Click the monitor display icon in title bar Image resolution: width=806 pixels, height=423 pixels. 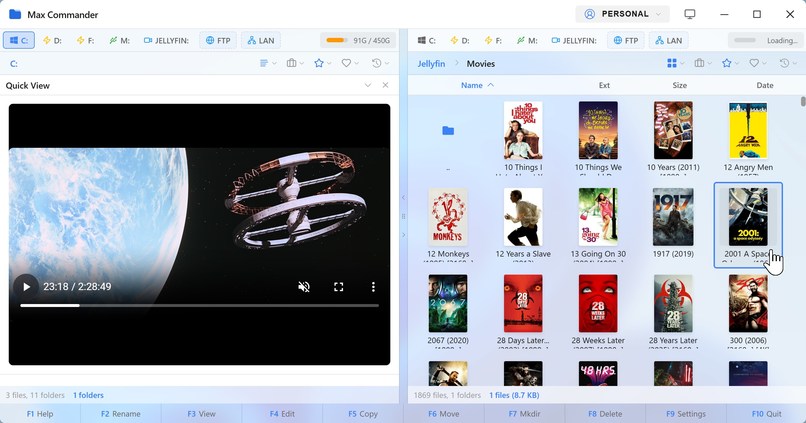pyautogui.click(x=690, y=14)
